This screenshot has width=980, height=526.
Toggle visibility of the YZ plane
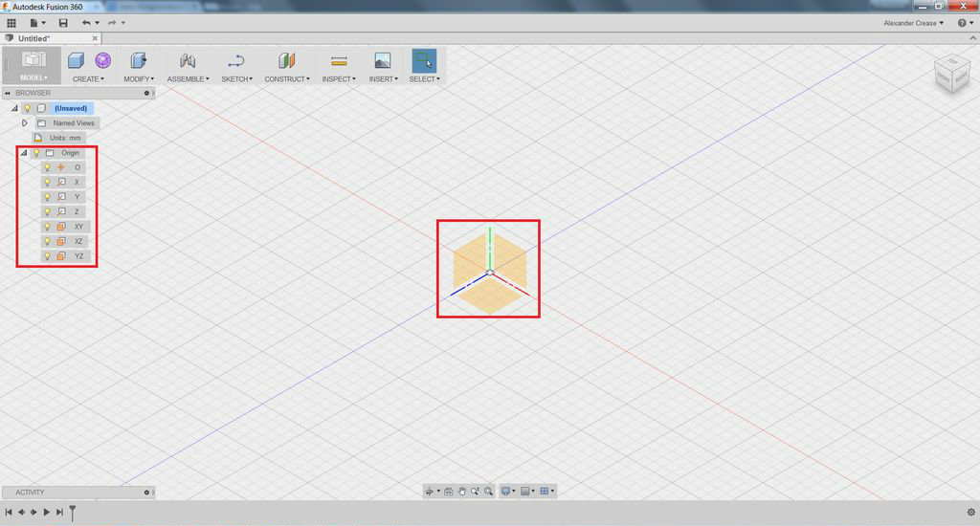pos(47,256)
